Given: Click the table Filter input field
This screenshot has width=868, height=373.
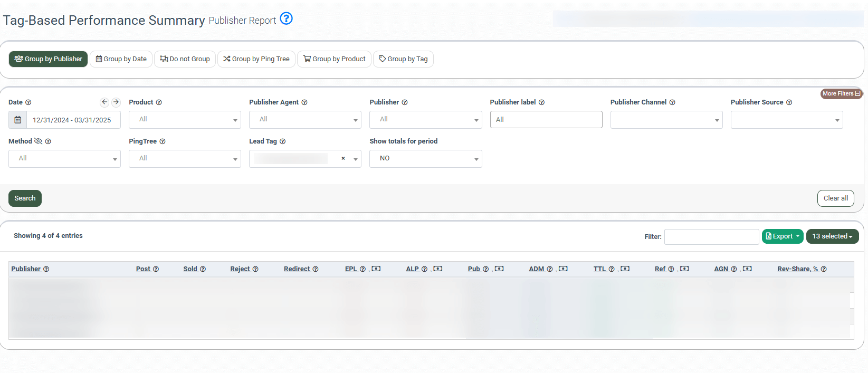Looking at the screenshot, I should [x=711, y=237].
